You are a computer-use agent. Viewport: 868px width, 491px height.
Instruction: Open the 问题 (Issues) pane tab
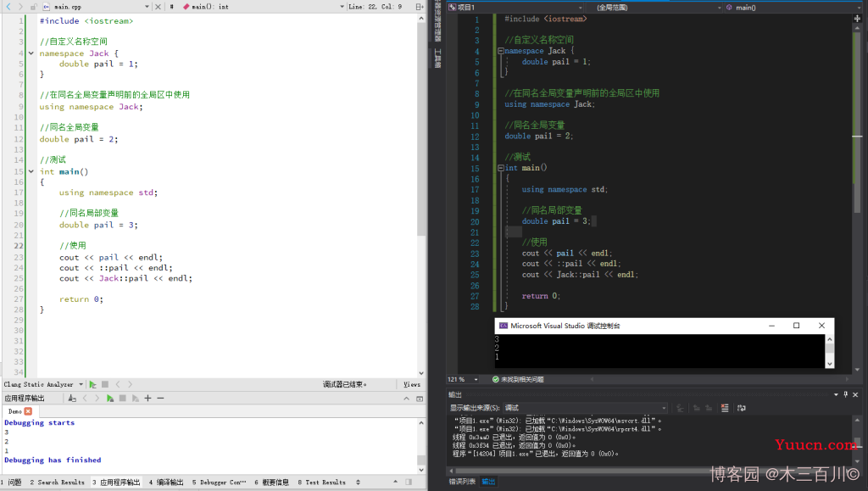pos(11,483)
